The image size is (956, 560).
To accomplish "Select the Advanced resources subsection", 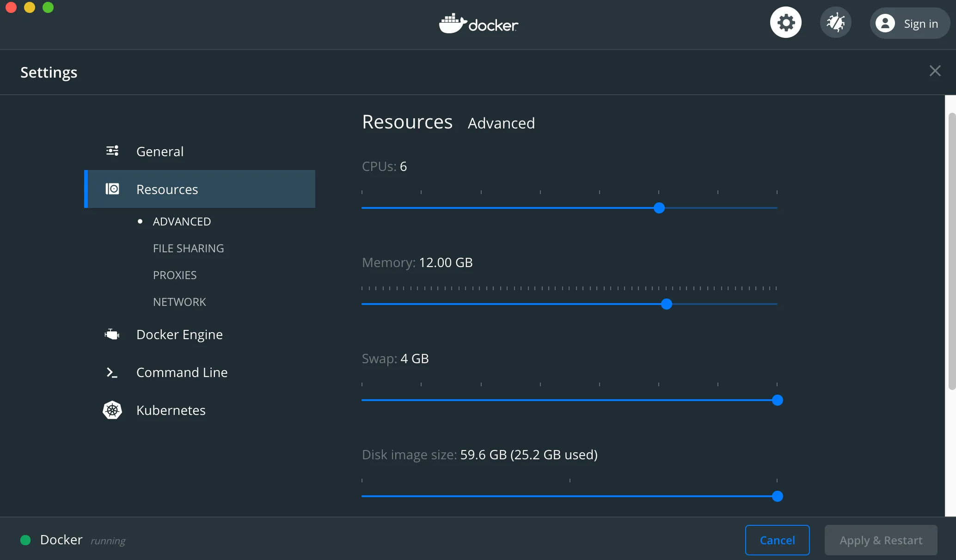I will 182,221.
